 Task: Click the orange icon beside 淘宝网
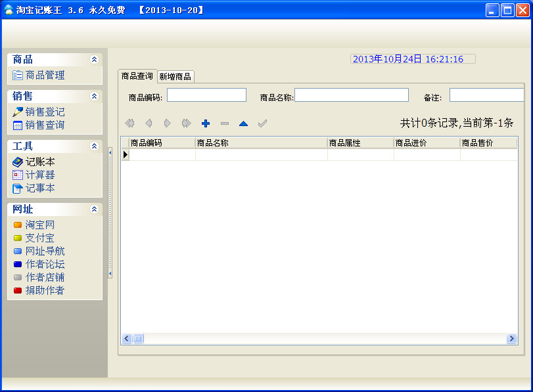coord(18,225)
